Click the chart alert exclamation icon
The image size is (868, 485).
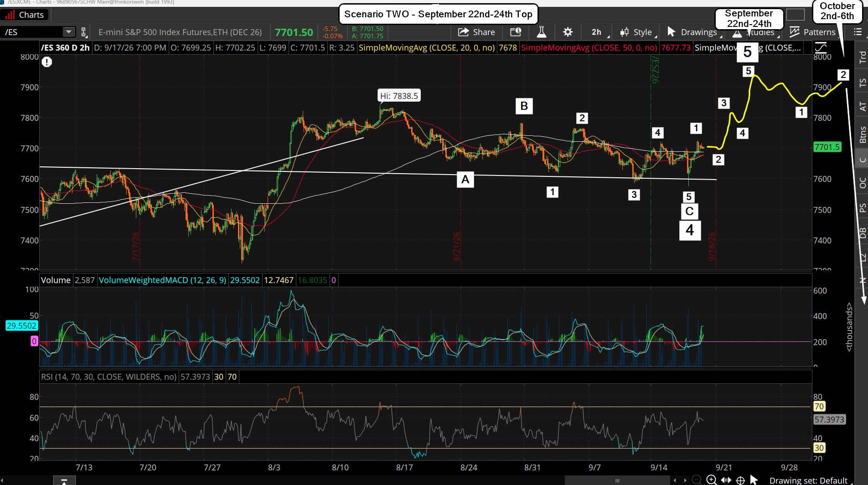pos(46,62)
